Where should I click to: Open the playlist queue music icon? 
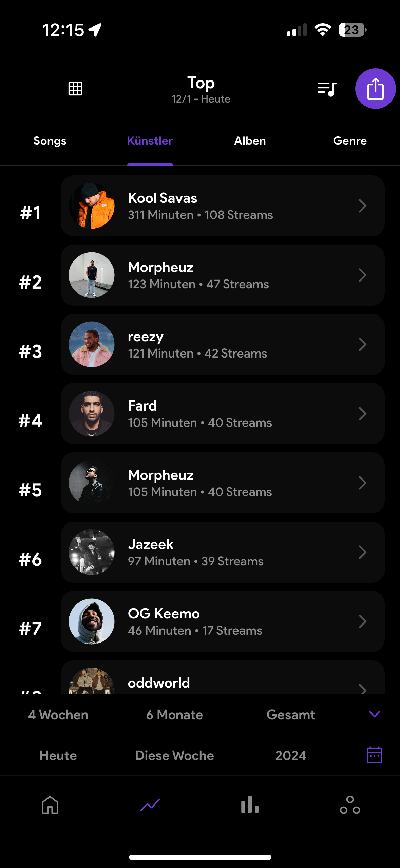(x=327, y=89)
